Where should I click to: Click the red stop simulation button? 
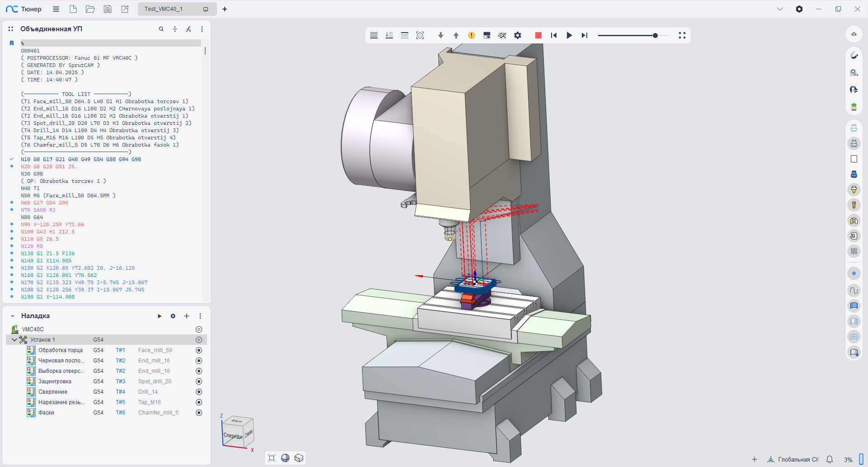[x=538, y=35]
